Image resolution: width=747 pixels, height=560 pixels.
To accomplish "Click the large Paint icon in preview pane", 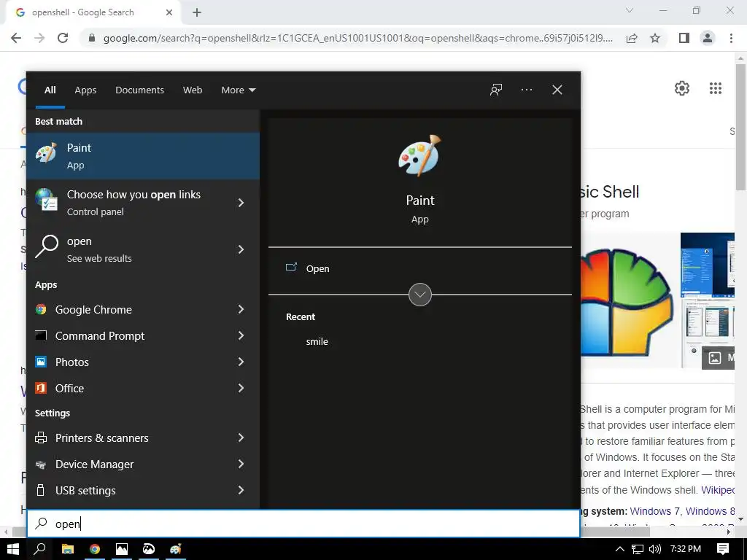I will [x=419, y=156].
